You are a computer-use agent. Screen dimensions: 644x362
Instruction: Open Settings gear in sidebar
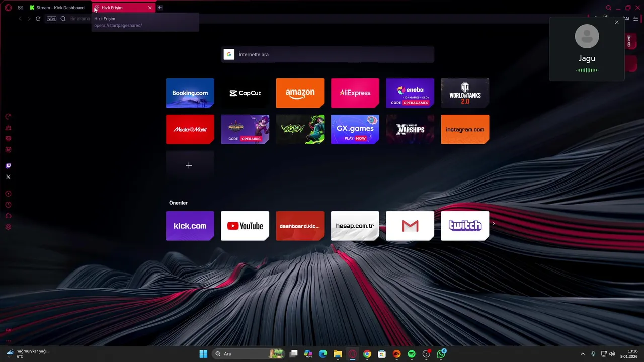pos(8,227)
